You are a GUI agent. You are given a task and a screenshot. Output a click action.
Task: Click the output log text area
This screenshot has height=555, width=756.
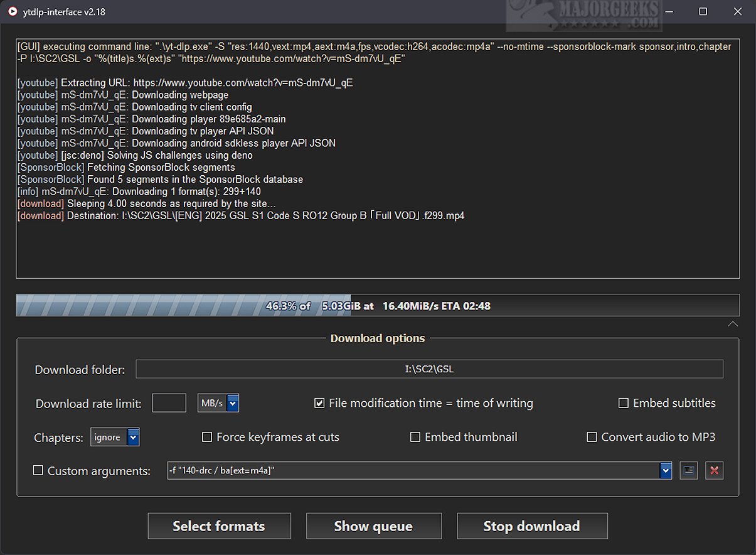pos(378,158)
